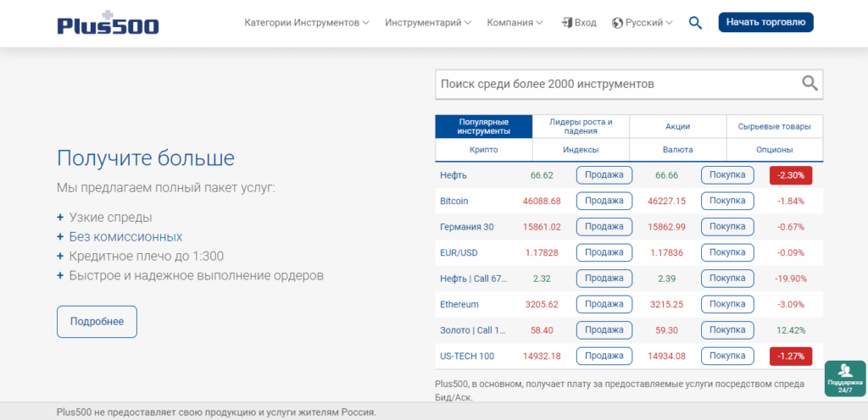Switch to the Индексы tab
868x420 pixels.
[x=581, y=150]
